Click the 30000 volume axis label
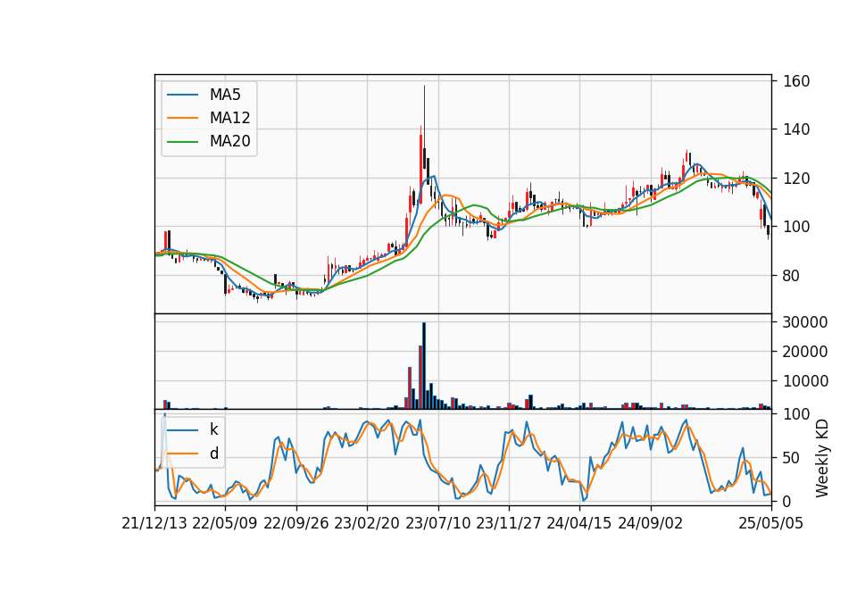Viewport: 857px width, 616px height. point(805,322)
